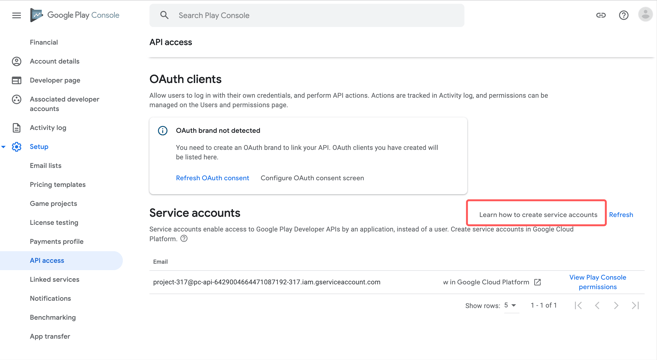Click Learn how to create service accounts
The height and width of the screenshot is (360, 657).
[x=538, y=215]
